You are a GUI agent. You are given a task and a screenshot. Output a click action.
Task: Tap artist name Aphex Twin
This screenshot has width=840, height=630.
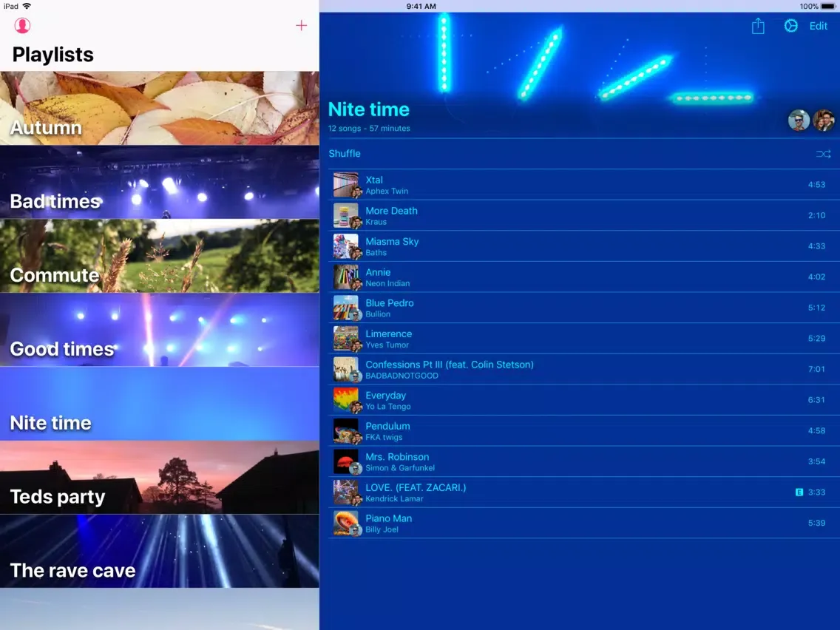[x=387, y=192]
